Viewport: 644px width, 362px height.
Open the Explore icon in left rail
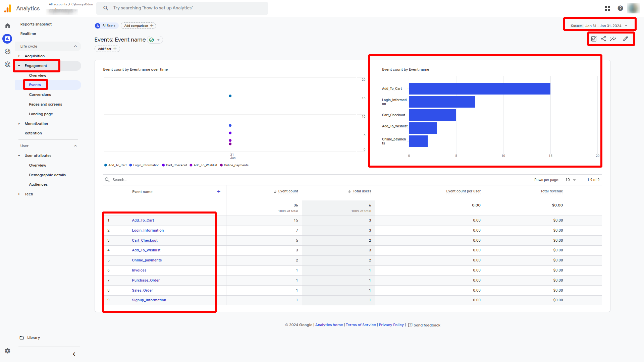click(7, 52)
